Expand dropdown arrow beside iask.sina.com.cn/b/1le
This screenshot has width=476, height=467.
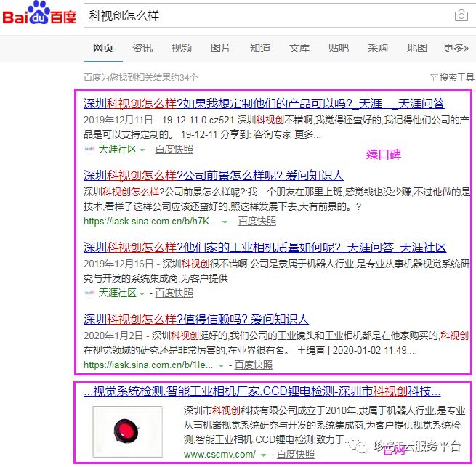(x=221, y=366)
